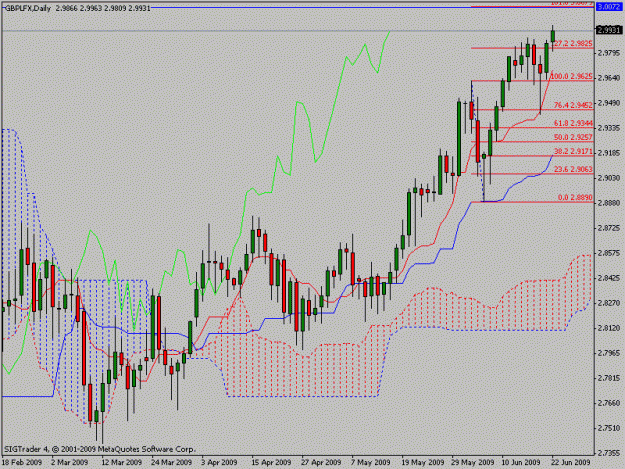Click Fibonacci level 38.2 2.9171 label
This screenshot has width=625, height=469.
pyautogui.click(x=573, y=151)
